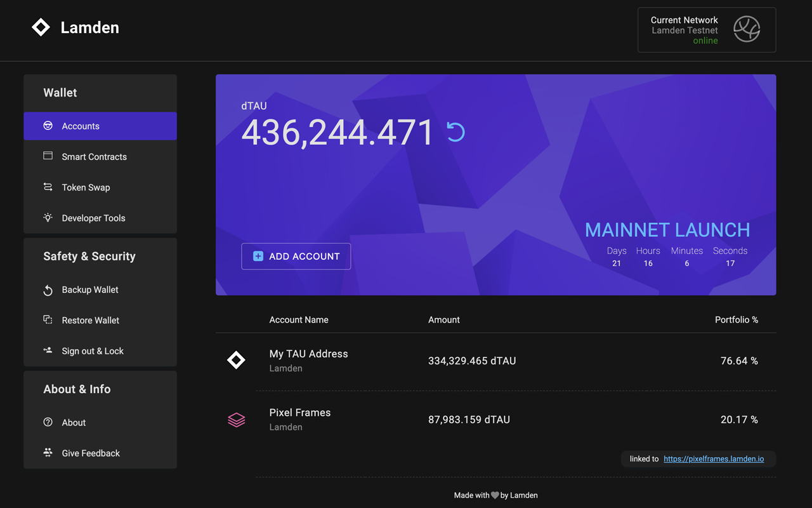Open the pixelframes.lamden.io link
812x508 pixels.
click(713, 458)
